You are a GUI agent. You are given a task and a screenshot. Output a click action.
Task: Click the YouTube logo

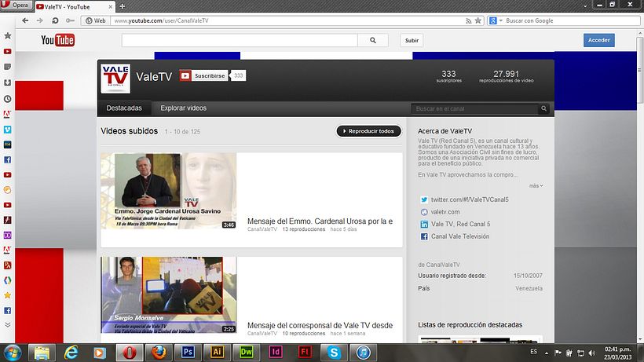58,40
